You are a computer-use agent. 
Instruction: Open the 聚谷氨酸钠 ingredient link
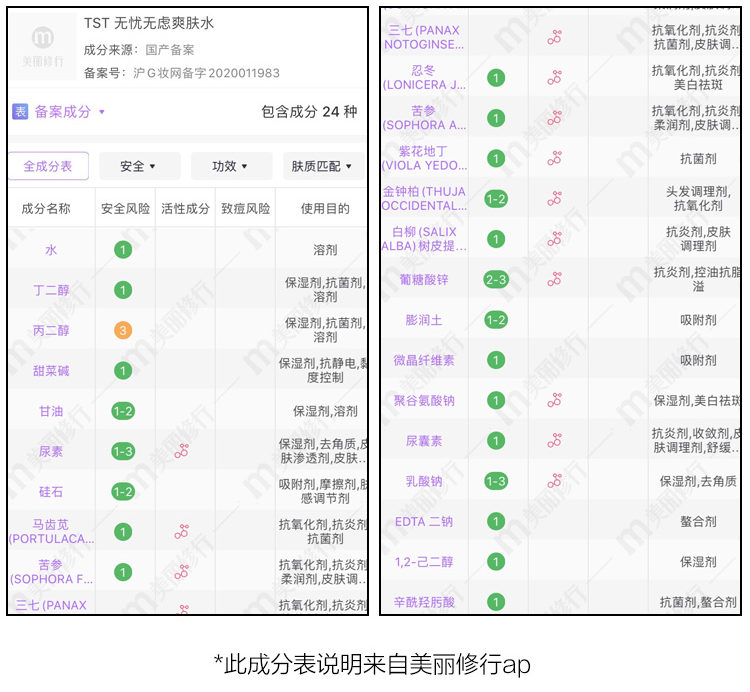(x=424, y=400)
